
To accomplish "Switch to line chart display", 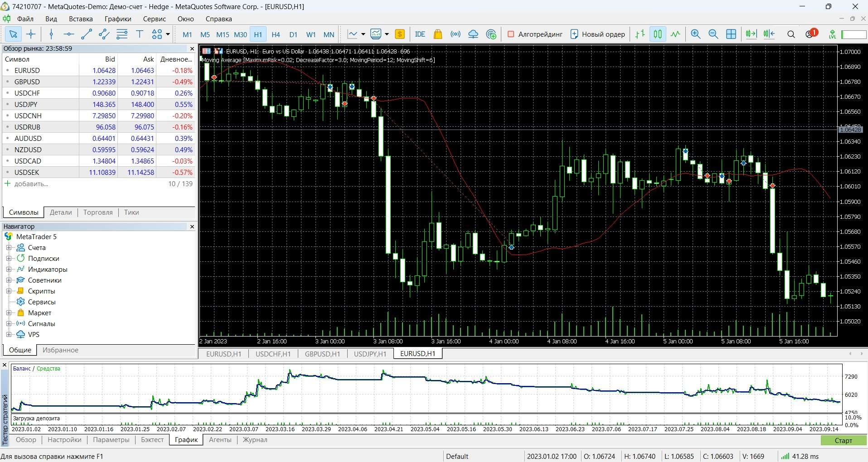I will coord(675,34).
